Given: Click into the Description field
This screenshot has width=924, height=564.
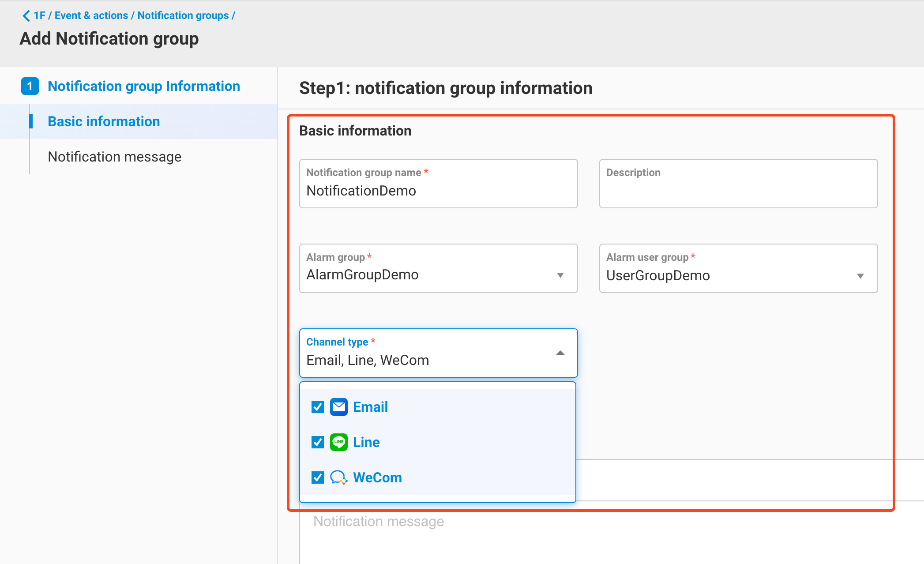Looking at the screenshot, I should coord(738,191).
